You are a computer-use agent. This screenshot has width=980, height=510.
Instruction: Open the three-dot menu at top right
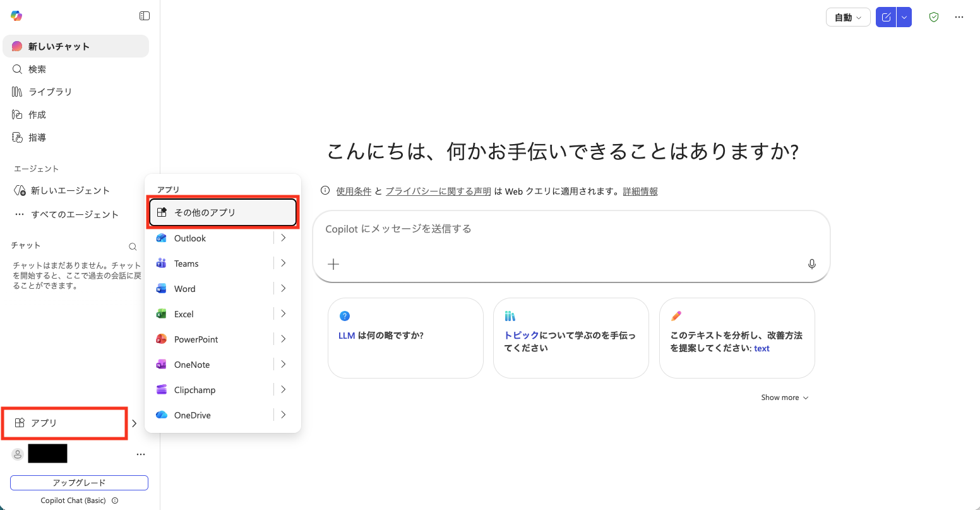point(959,17)
